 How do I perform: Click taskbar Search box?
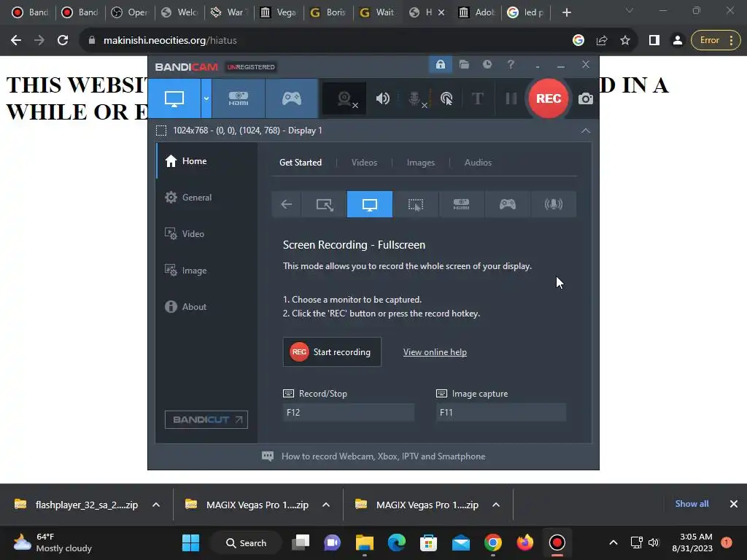(247, 542)
